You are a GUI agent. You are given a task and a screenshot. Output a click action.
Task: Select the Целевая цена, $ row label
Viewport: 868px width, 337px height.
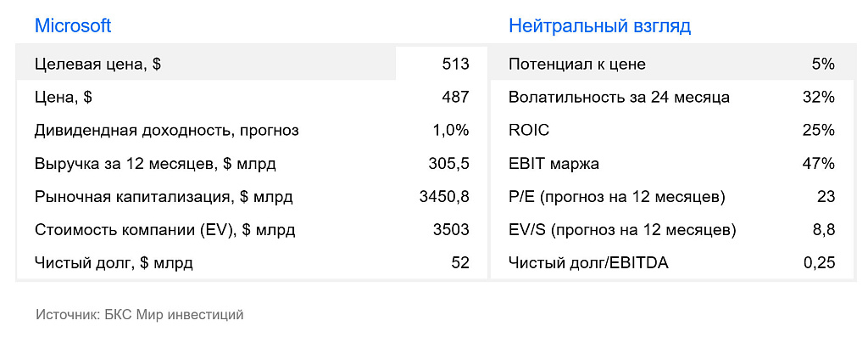[x=98, y=65]
